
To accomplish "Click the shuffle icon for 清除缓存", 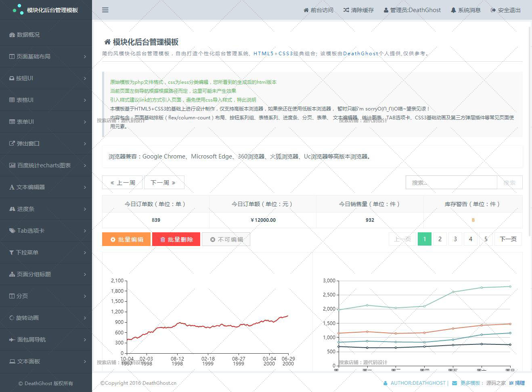I will pos(346,10).
